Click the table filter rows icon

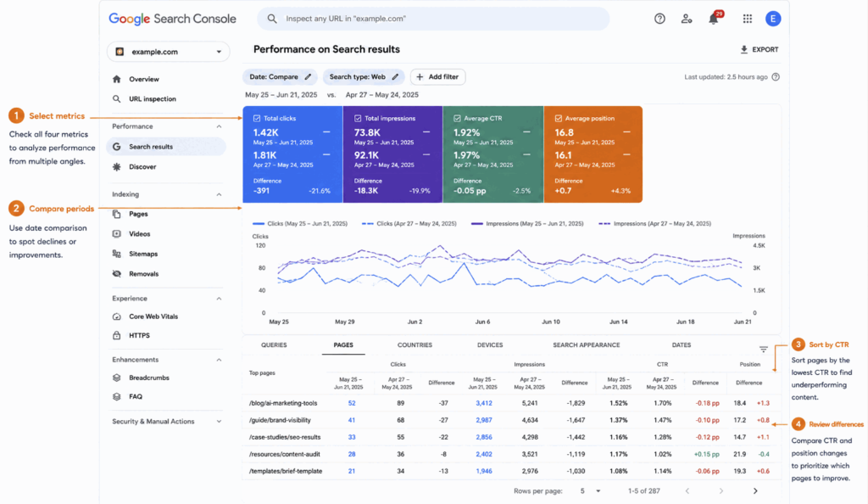[764, 349]
